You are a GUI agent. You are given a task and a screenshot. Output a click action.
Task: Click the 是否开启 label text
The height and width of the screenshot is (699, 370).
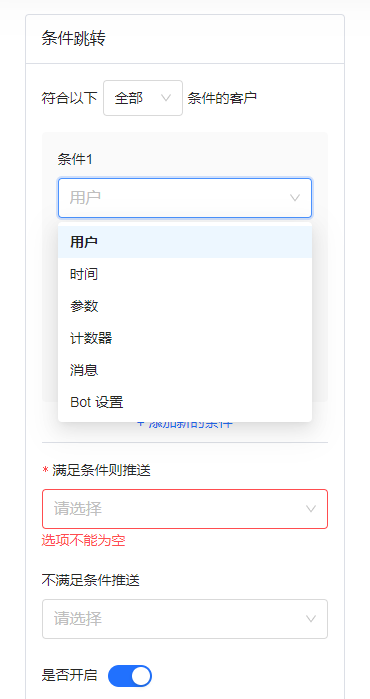point(69,675)
